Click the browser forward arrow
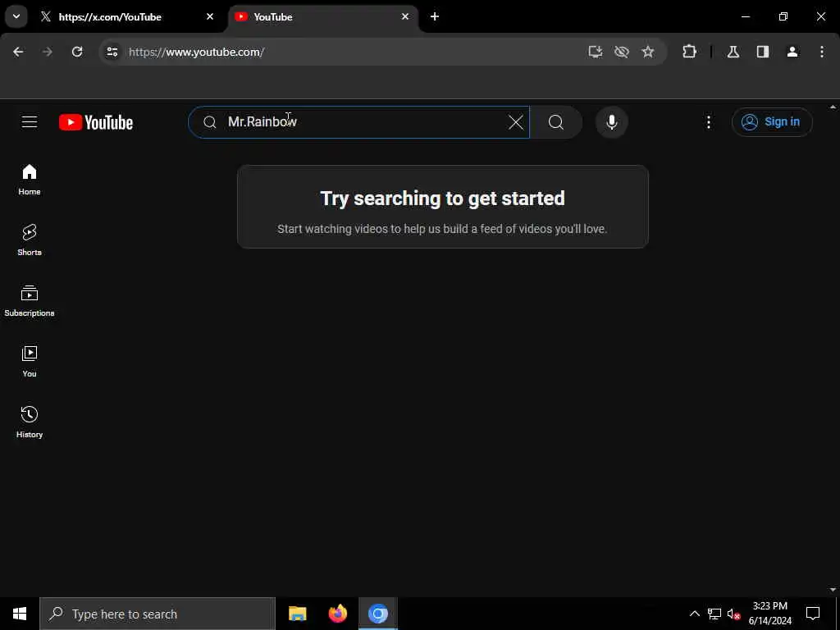 coord(47,52)
